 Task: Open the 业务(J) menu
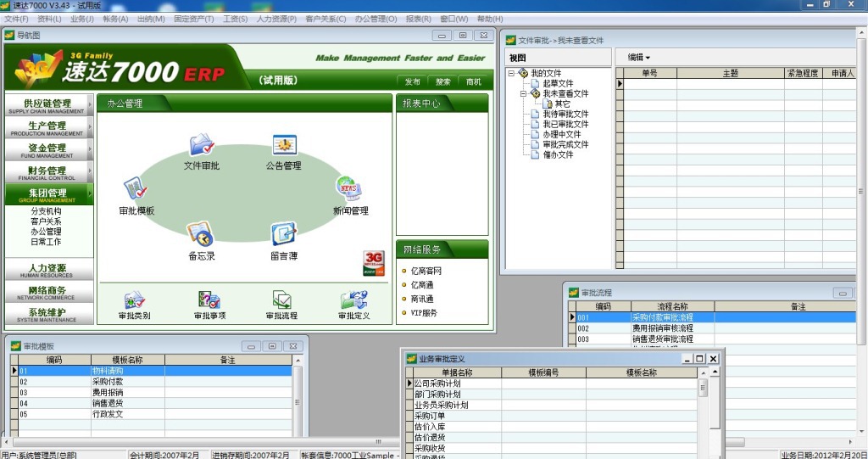pyautogui.click(x=82, y=19)
